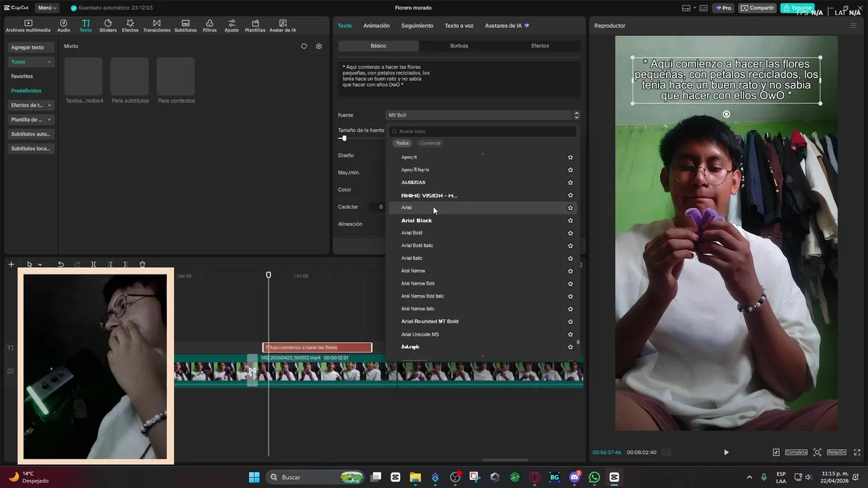Open the Filtros panel
Screen dimensions: 868x488
[x=210, y=26]
